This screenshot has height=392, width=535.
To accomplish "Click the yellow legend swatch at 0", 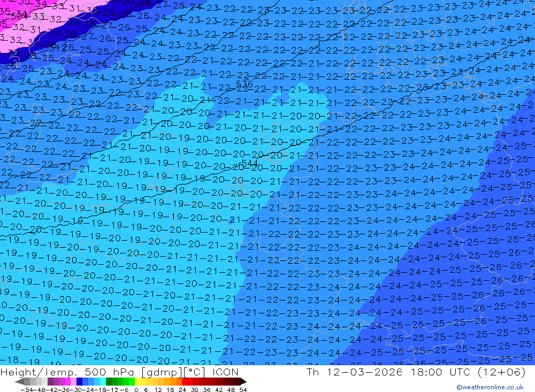I will pos(137,381).
